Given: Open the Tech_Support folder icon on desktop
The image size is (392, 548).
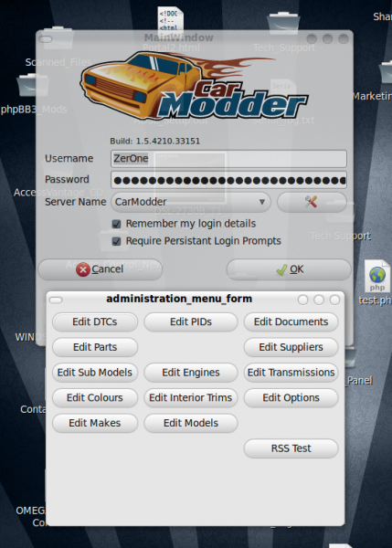Looking at the screenshot, I should pos(283,24).
